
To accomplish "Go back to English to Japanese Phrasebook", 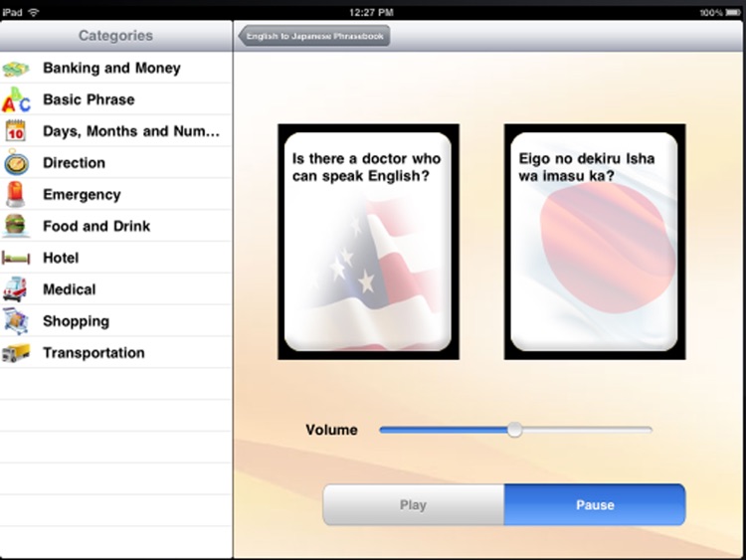I will click(x=314, y=36).
